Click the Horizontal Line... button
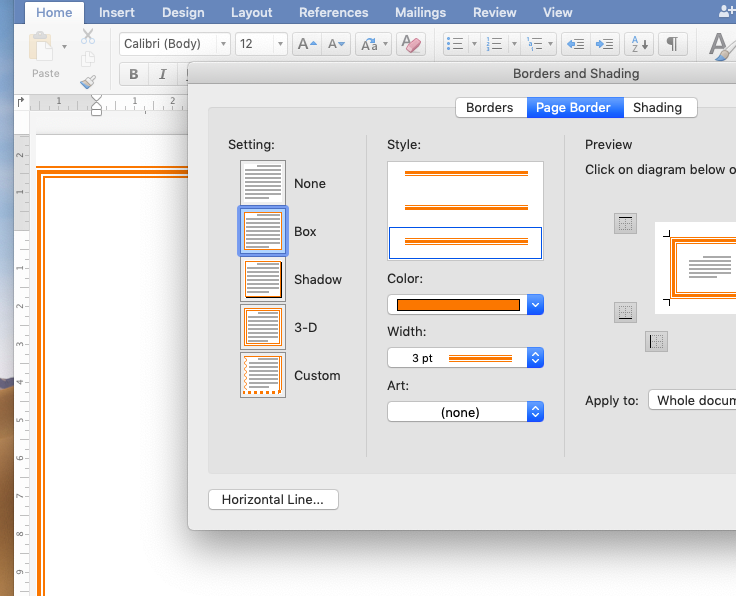 273,499
